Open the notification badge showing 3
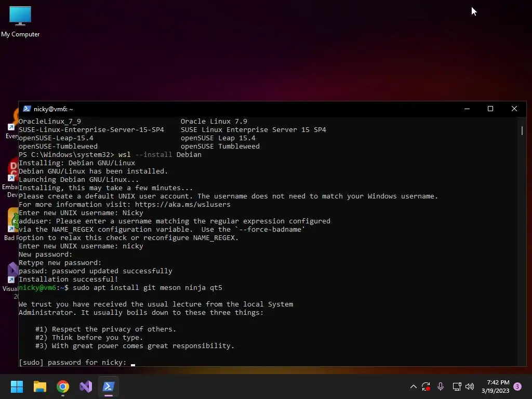 (x=517, y=386)
